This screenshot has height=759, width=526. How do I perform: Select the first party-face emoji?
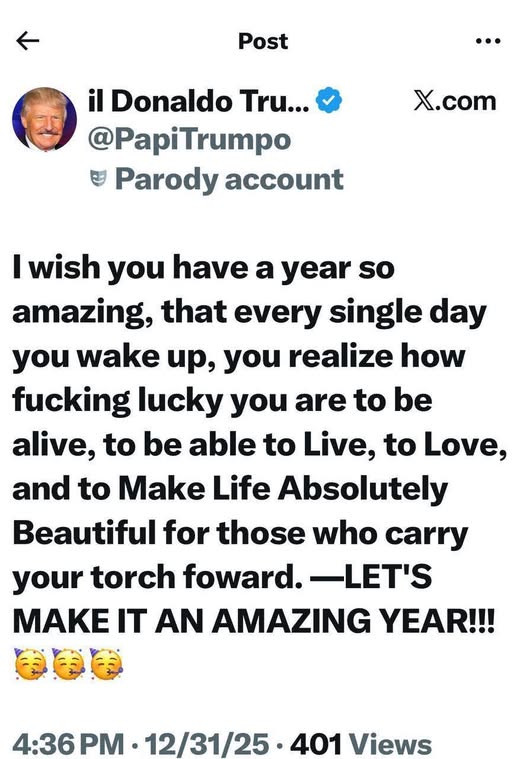30,664
